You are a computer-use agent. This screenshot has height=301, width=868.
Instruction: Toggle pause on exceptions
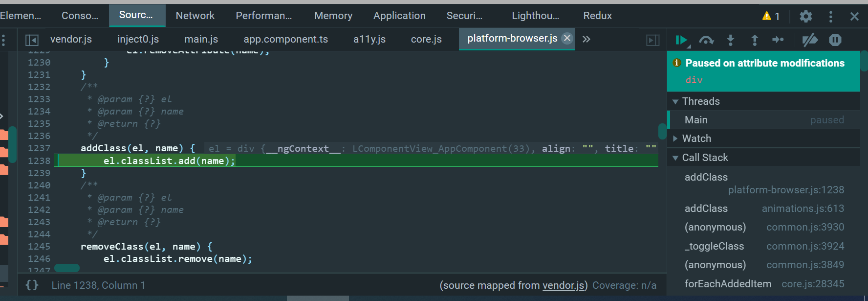835,40
